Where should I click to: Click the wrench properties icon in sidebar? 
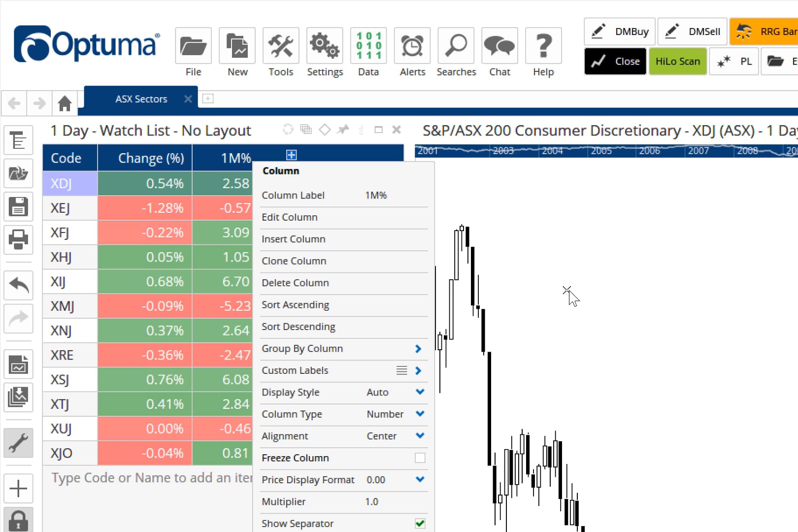(18, 443)
